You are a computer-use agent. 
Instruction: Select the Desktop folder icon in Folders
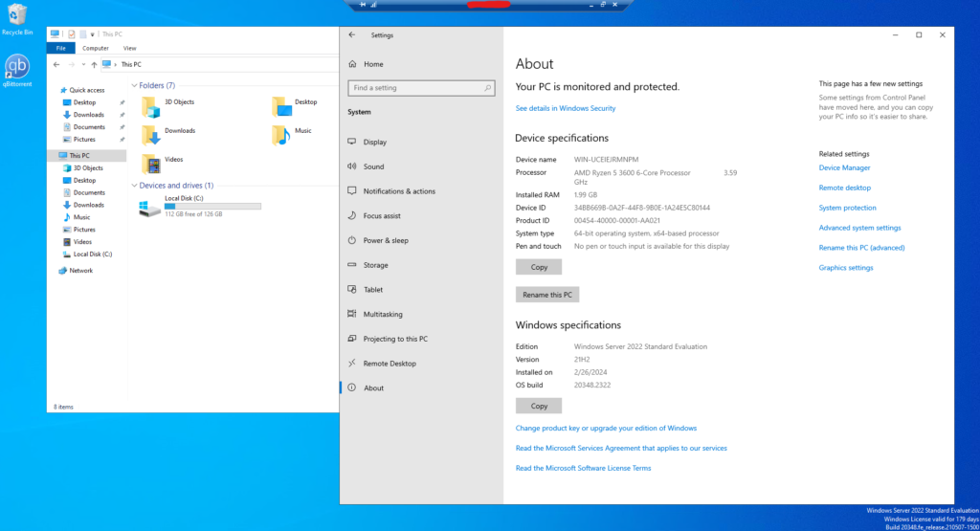coord(282,106)
